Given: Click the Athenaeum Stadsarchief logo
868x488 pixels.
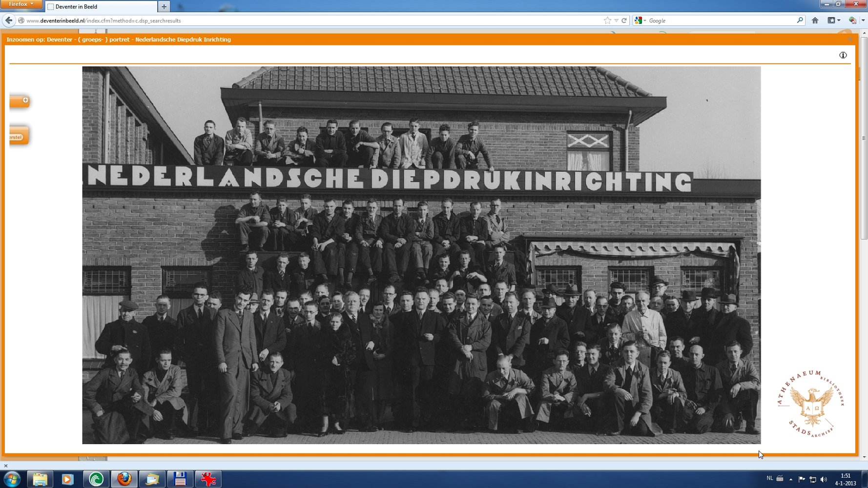Looking at the screenshot, I should [811, 405].
